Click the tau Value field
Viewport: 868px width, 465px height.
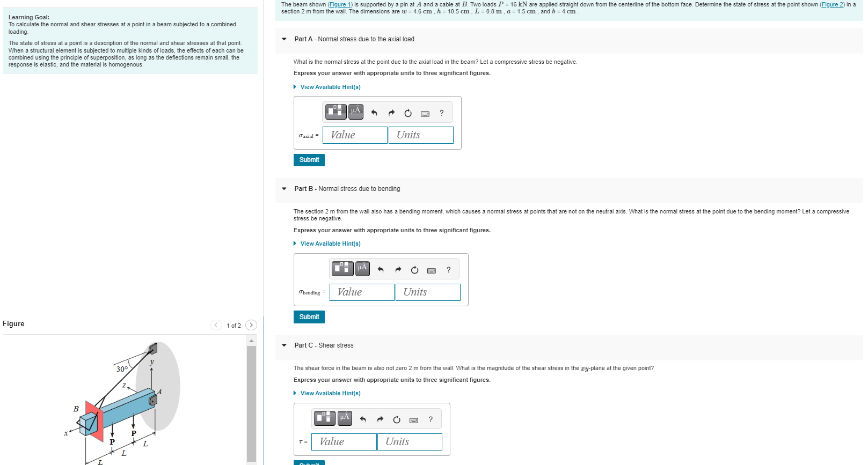344,442
